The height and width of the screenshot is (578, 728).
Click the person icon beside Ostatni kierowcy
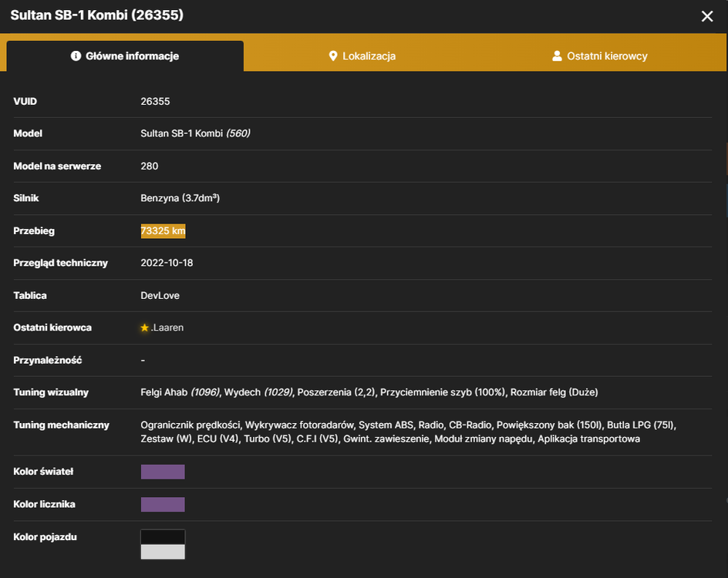[x=557, y=56]
